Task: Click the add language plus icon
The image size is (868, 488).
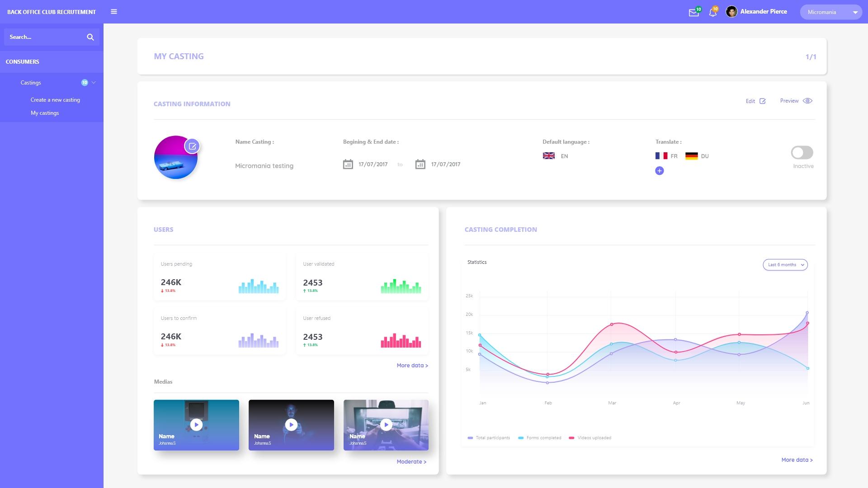Action: 659,170
